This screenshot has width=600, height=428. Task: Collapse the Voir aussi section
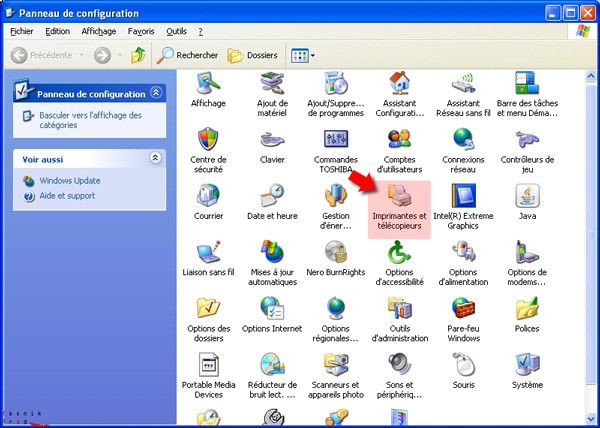tap(155, 158)
